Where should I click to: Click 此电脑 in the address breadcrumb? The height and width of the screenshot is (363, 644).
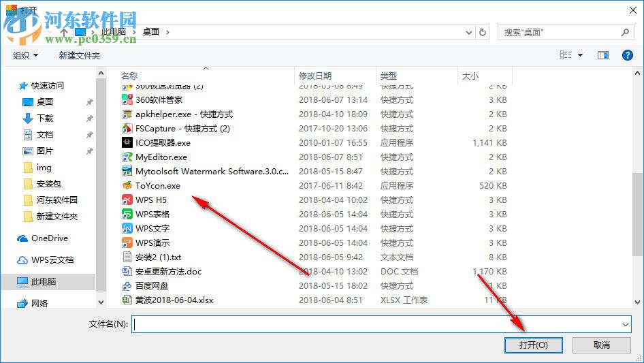click(x=114, y=32)
